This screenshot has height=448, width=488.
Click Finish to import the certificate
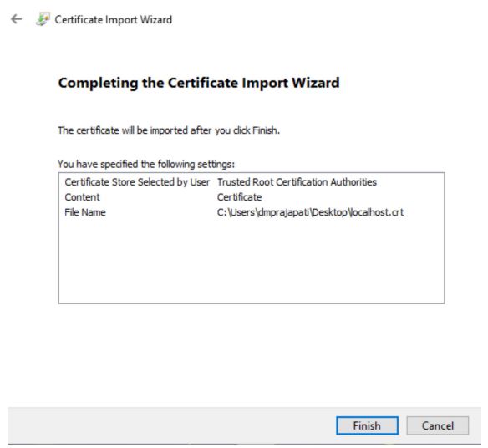tap(367, 425)
